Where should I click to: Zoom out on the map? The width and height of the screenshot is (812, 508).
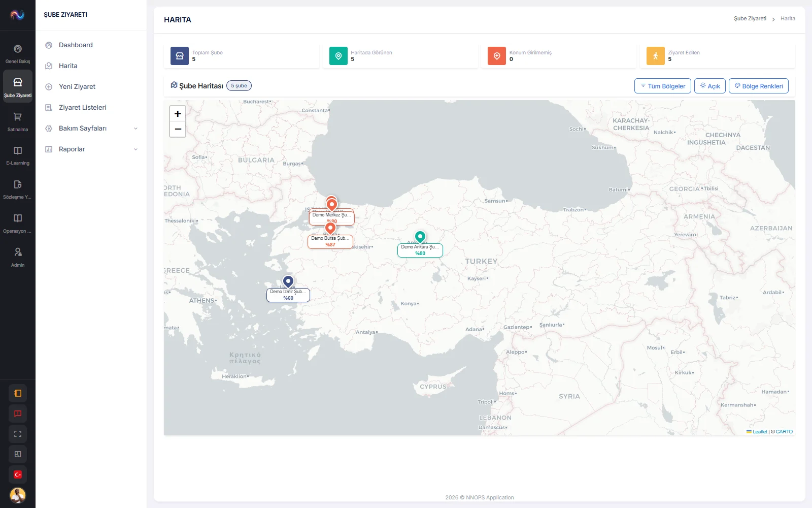pyautogui.click(x=178, y=129)
